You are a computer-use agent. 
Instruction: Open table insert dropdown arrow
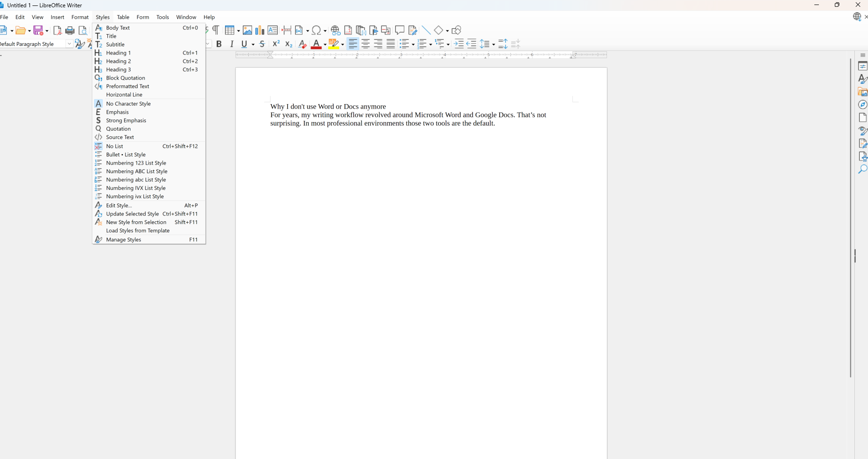(x=238, y=30)
